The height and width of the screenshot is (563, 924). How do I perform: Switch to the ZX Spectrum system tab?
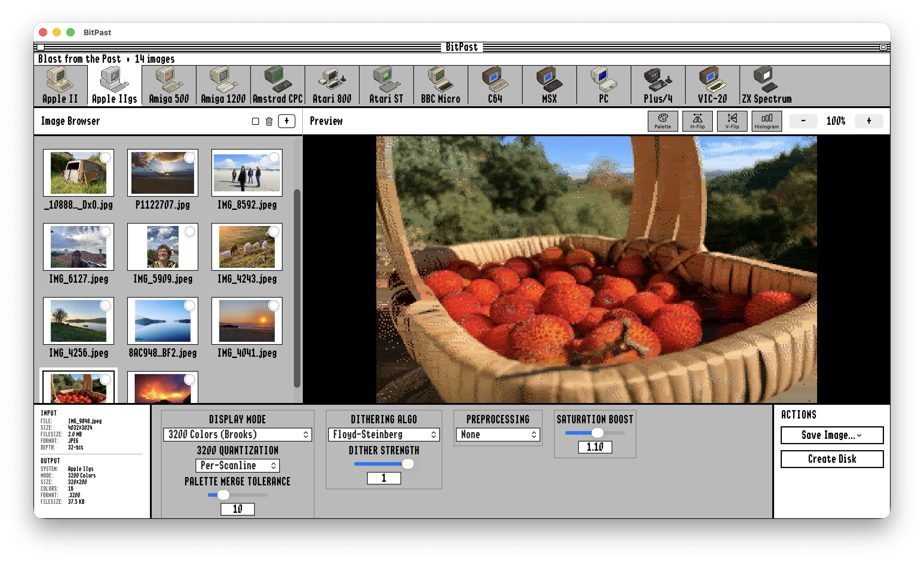tap(766, 85)
